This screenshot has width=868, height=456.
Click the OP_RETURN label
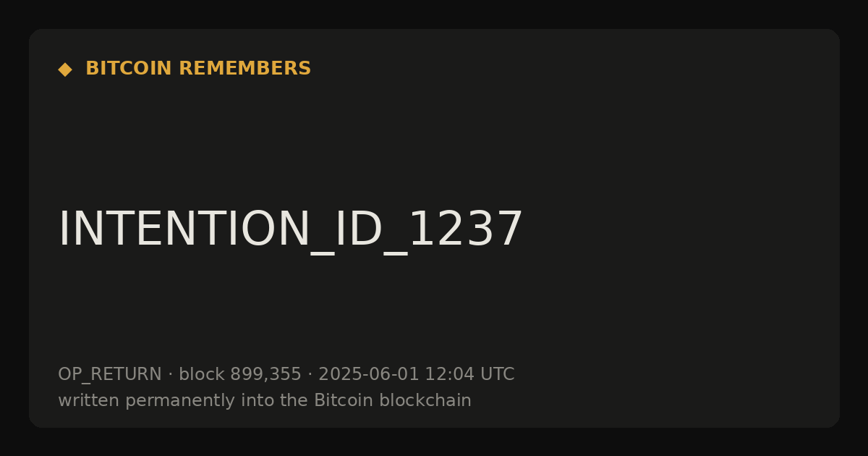click(110, 375)
